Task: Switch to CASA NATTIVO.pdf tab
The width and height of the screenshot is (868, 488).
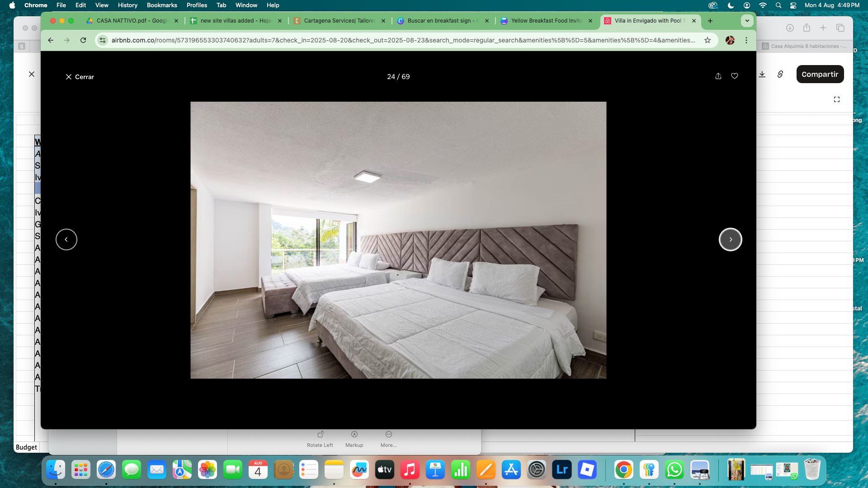Action: coord(131,21)
